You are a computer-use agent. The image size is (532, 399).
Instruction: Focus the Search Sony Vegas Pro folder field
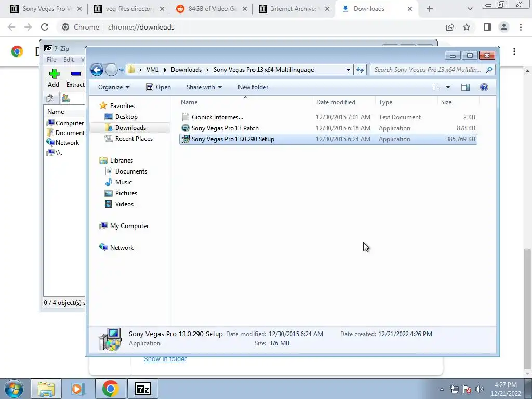pos(428,70)
